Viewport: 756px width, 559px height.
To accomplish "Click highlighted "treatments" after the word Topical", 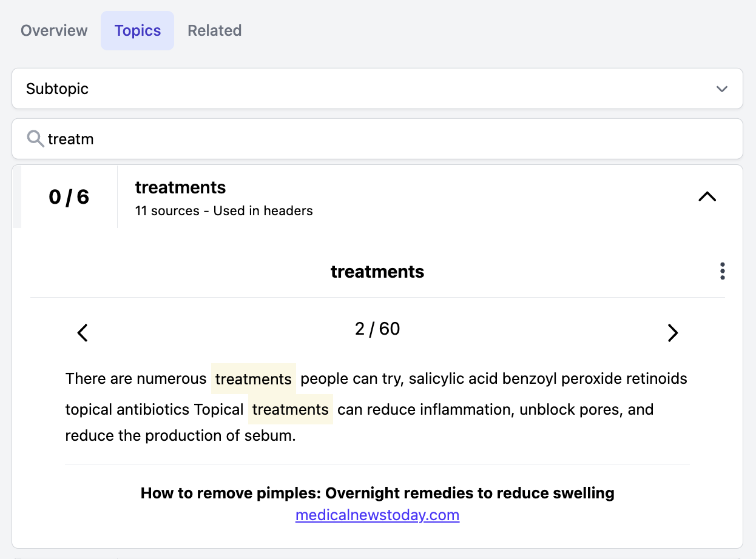I will pyautogui.click(x=290, y=409).
